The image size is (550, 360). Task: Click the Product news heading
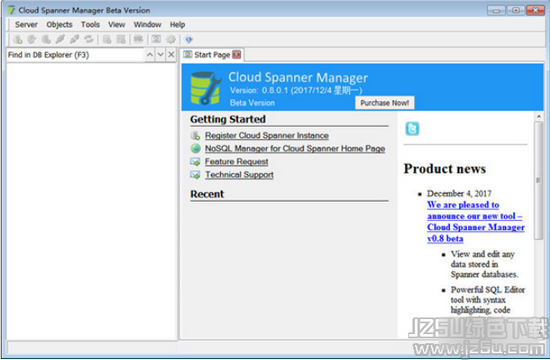(x=444, y=169)
